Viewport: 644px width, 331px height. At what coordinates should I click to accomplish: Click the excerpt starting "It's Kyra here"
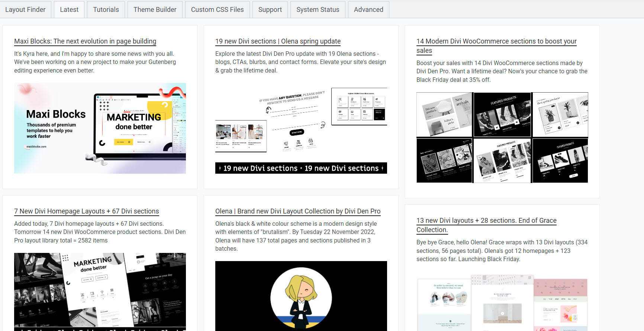95,62
